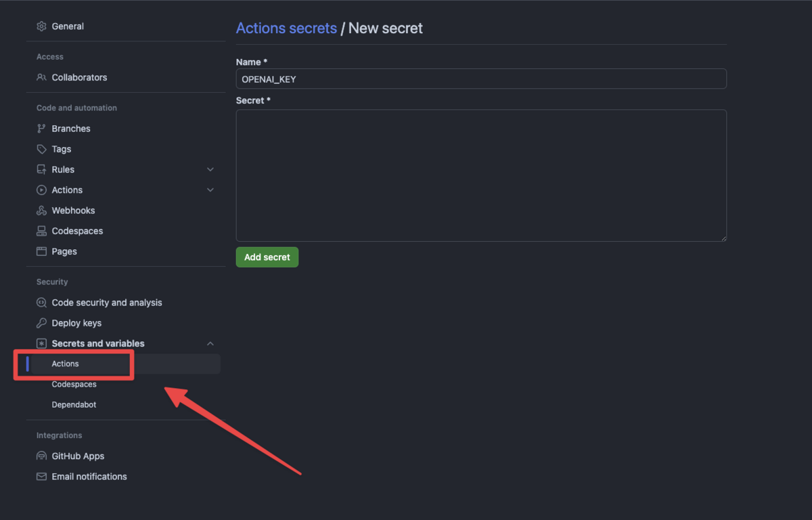
Task: Open the Dependabot secrets section
Action: [74, 404]
